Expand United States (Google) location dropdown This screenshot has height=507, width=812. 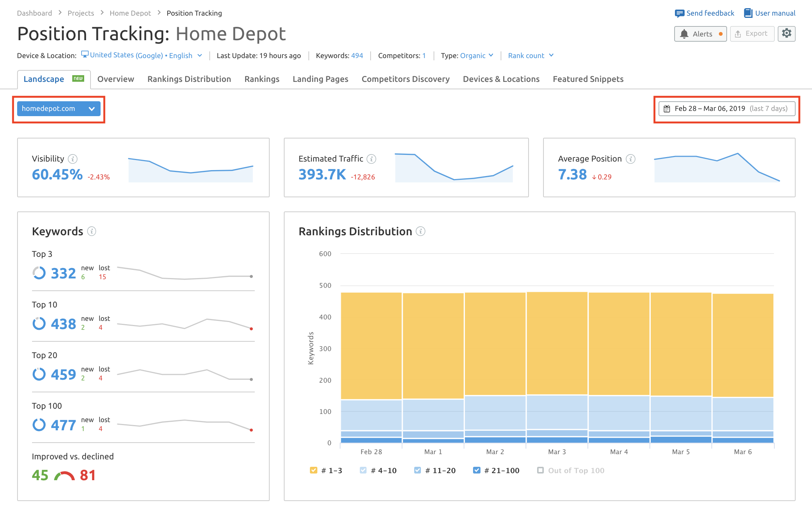(142, 55)
